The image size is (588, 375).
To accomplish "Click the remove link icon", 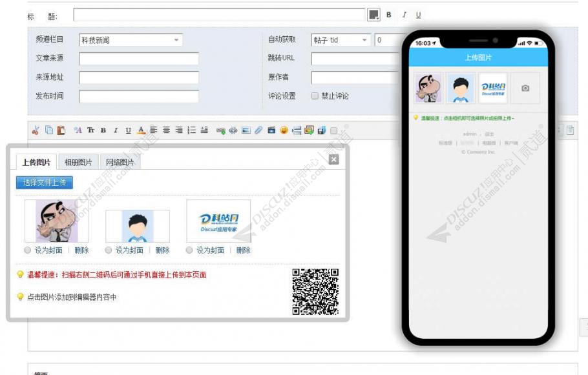I will [x=233, y=130].
